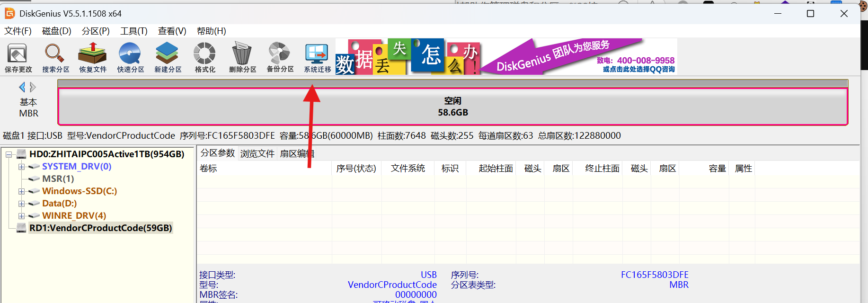Click the 数据丢失怎么办 banner
This screenshot has height=303, width=868.
click(x=407, y=57)
